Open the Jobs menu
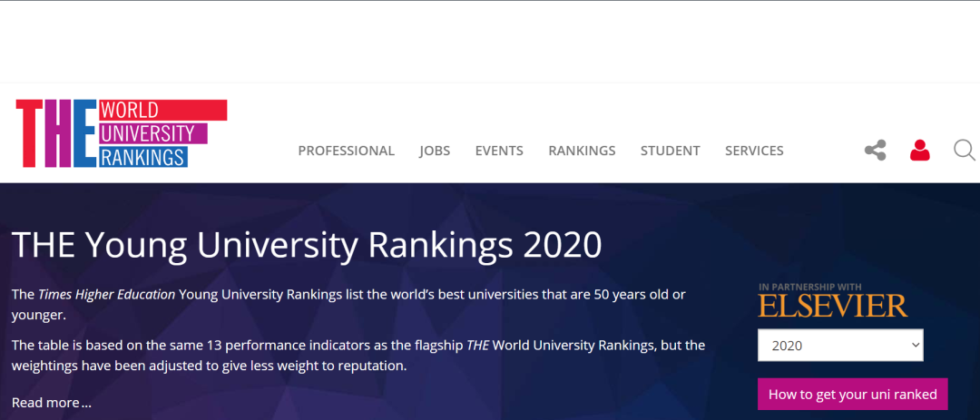 click(x=435, y=151)
